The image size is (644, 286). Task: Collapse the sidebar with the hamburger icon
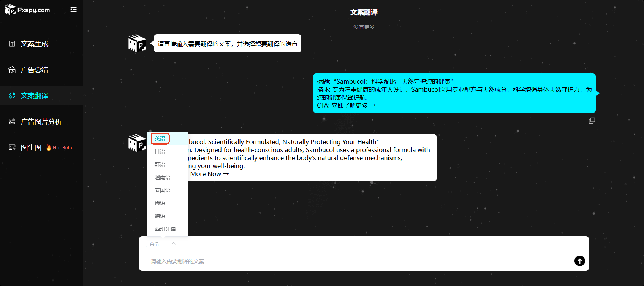tap(74, 10)
